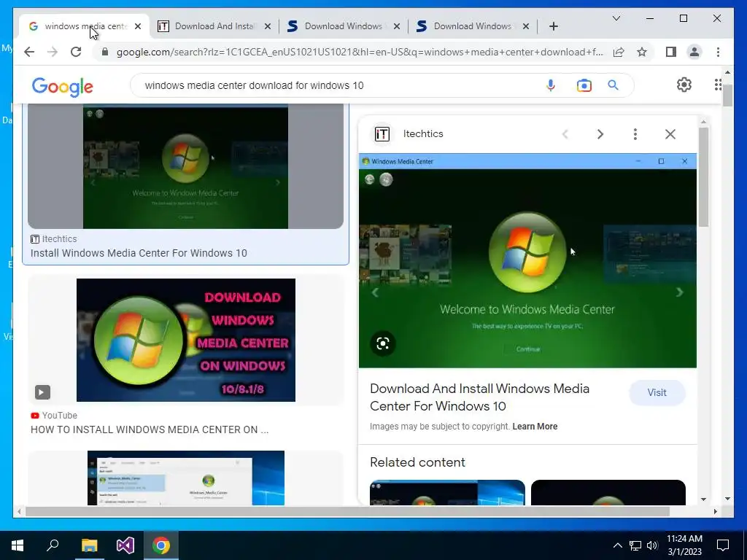Open the Learn More copyright link
The image size is (747, 560).
(x=535, y=426)
